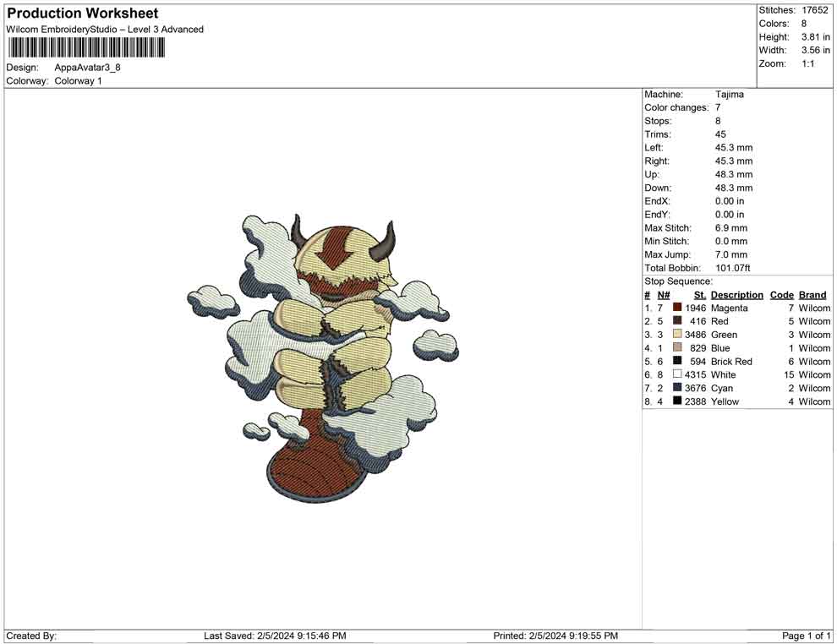Click the Width value '3.56 in'
Screen dimensions: 837x644
[816, 50]
